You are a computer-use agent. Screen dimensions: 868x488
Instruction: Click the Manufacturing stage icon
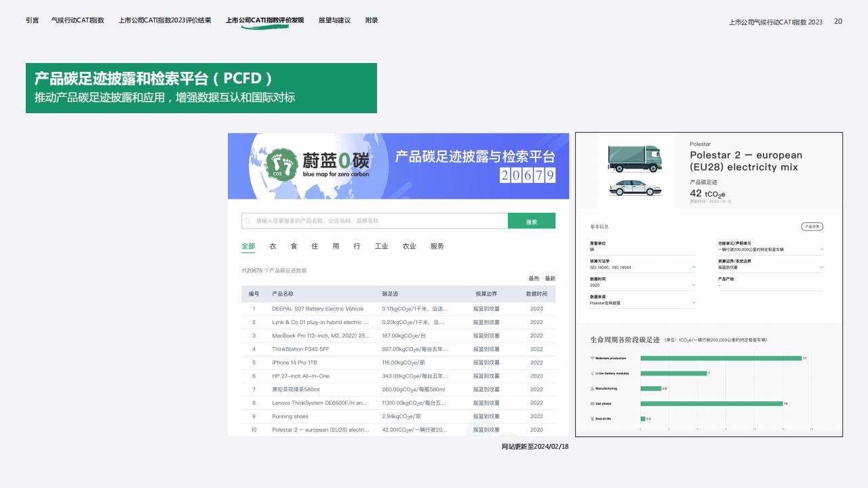592,388
